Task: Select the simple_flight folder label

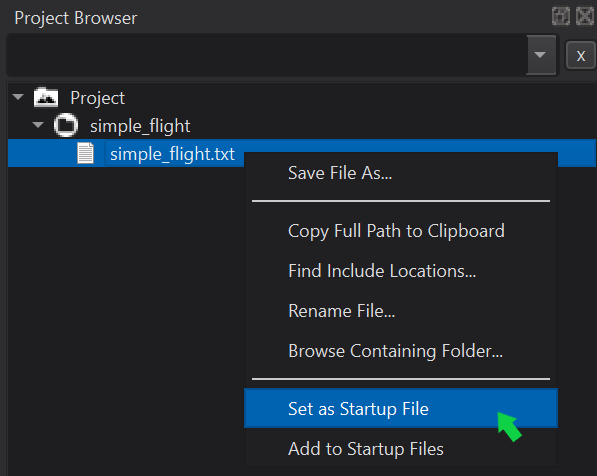Action: coord(140,126)
